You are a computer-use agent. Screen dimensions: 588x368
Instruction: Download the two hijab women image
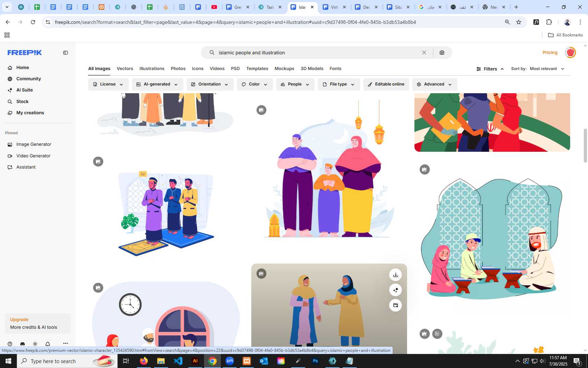(395, 275)
